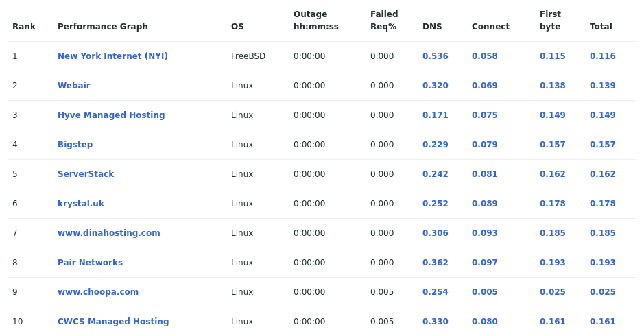Click the Failed Req% column header
Viewport: 644px width, 336px height.
tap(384, 20)
